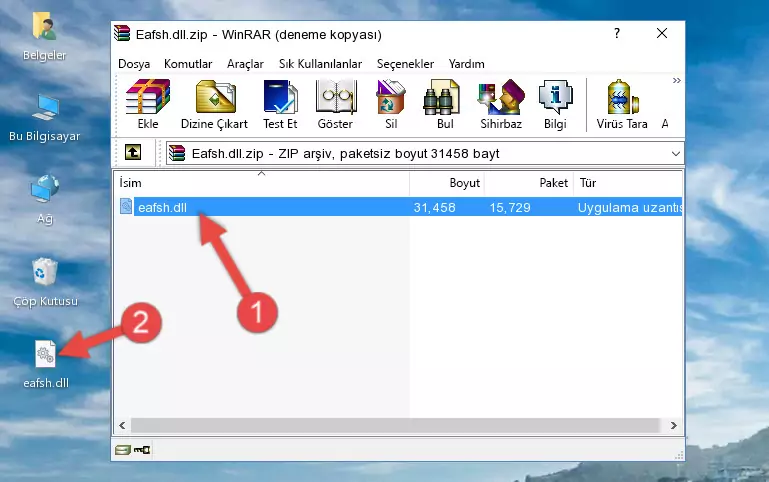
Task: Open the Komutlar menu
Action: [x=188, y=64]
